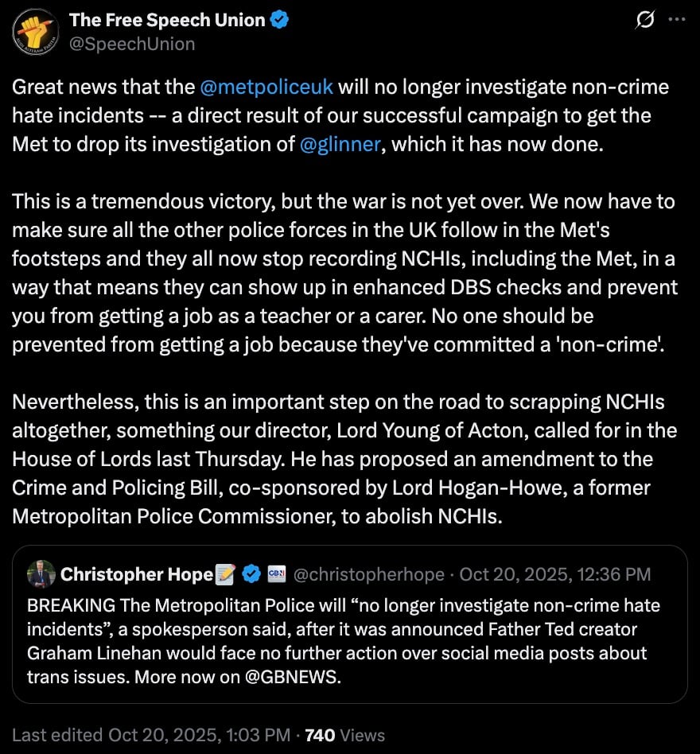Image resolution: width=700 pixels, height=754 pixels.
Task: Click the memo emoji after Christopher Hope
Action: coord(226,573)
